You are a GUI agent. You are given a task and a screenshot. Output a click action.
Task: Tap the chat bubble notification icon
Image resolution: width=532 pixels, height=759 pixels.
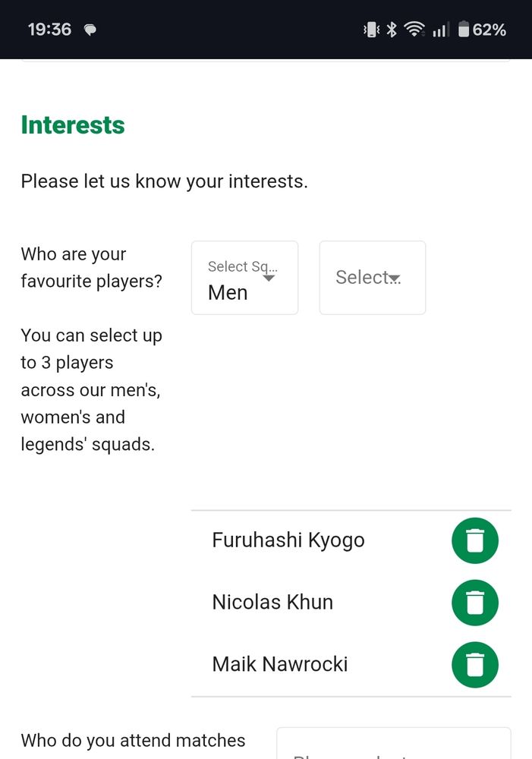tap(90, 30)
